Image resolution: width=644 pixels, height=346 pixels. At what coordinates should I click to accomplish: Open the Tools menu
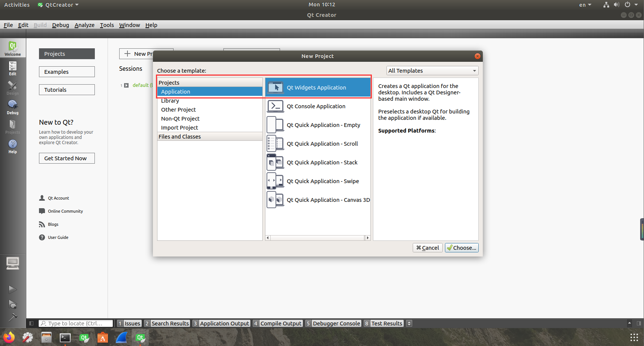tap(107, 25)
